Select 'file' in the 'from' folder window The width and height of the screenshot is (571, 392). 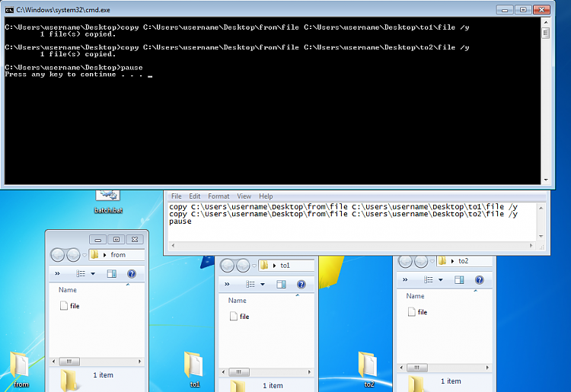click(x=69, y=306)
